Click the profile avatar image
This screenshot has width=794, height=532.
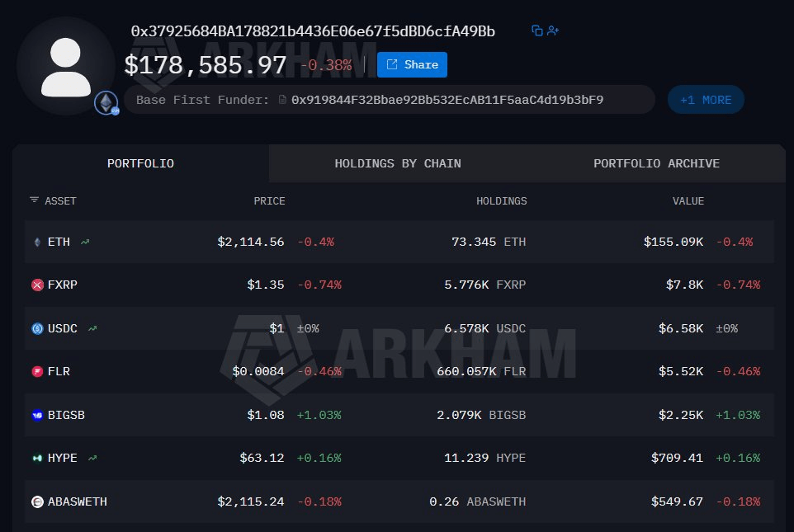coord(66,66)
